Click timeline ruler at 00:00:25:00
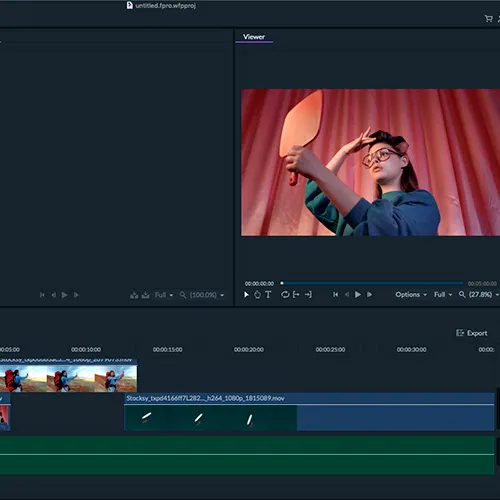This screenshot has height=500, width=500. pos(330,350)
